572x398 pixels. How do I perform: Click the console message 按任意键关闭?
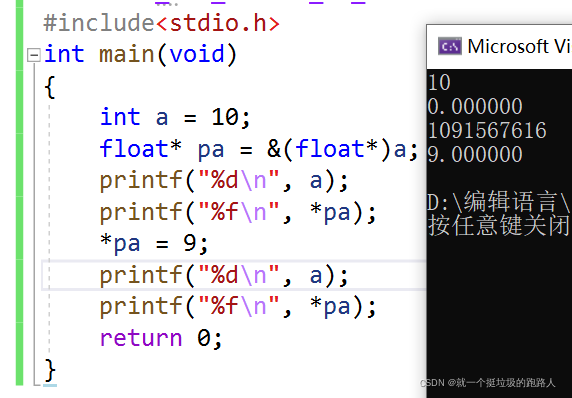point(499,226)
